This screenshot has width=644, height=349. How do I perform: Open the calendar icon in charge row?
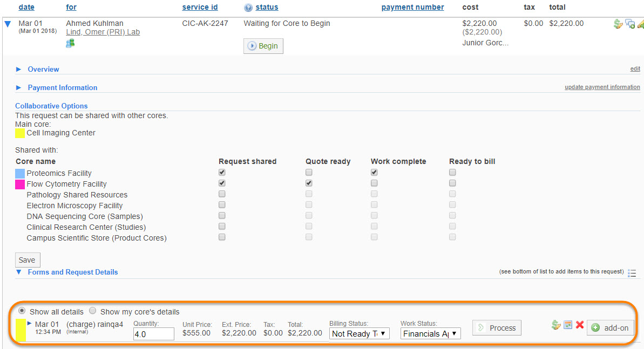tap(568, 325)
